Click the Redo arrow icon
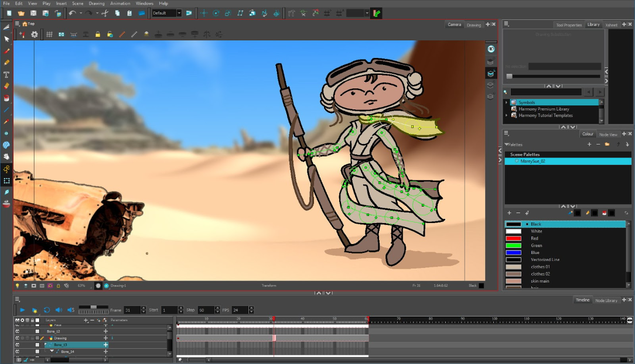 tap(88, 13)
